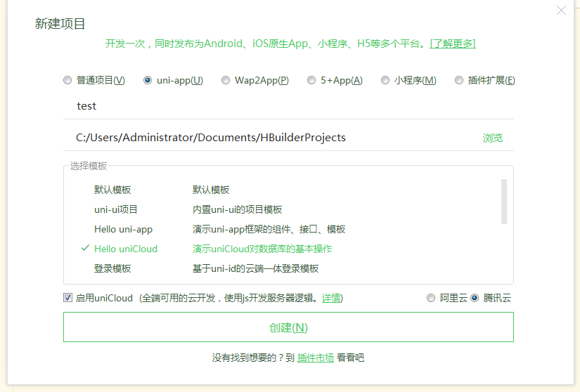Choose the 小程序 project type

[385, 80]
